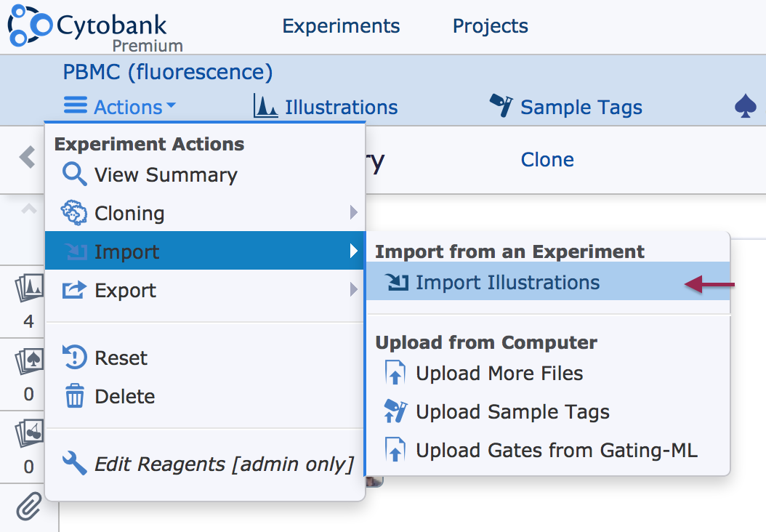Viewport: 766px width, 532px height.
Task: Click the Import from an Experiment header
Action: pos(509,251)
